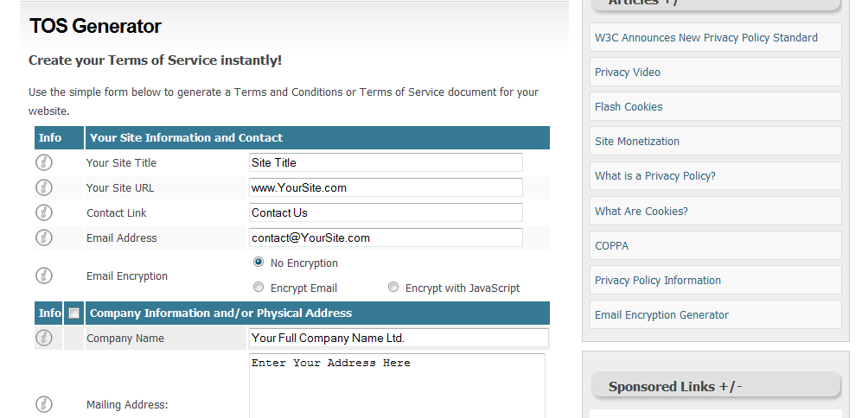
Task: Click info icon beside Your Site URL
Action: [x=43, y=187]
